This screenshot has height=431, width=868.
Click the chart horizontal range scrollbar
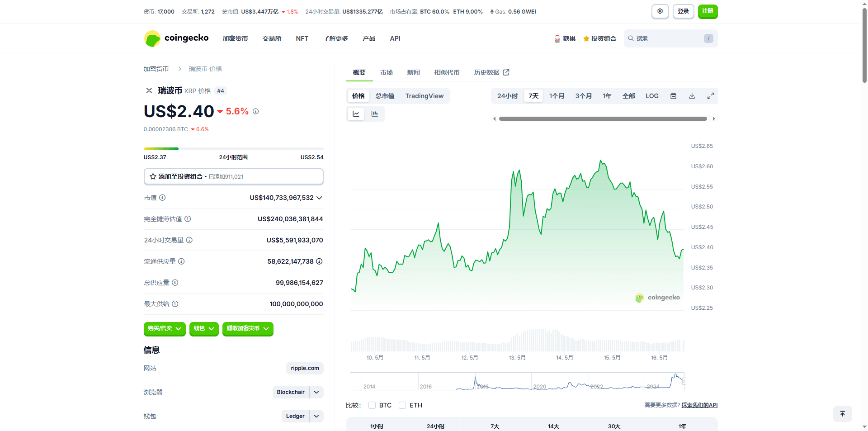pyautogui.click(x=603, y=119)
